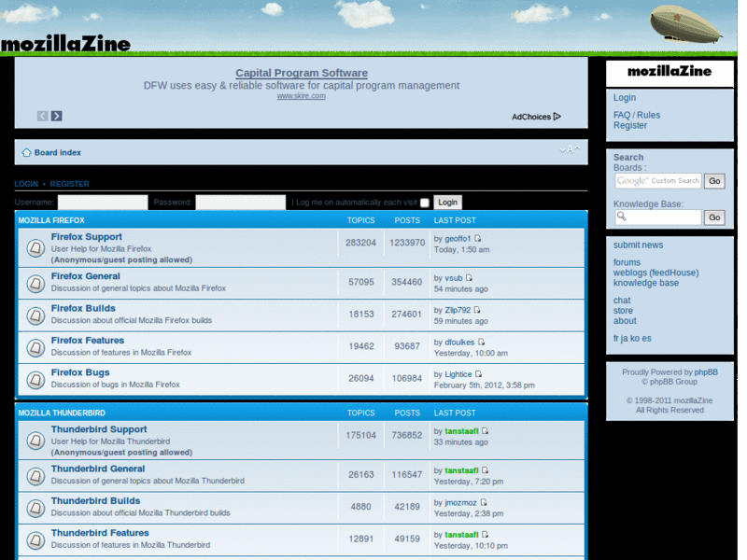Screen dimensions: 747x560
Task: View latest post icon next to dfoulkes
Action: point(481,342)
